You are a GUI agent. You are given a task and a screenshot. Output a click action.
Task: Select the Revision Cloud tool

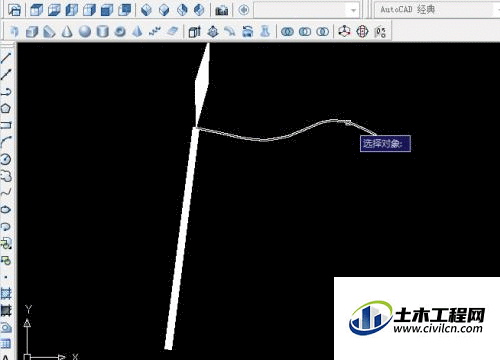tap(6, 176)
